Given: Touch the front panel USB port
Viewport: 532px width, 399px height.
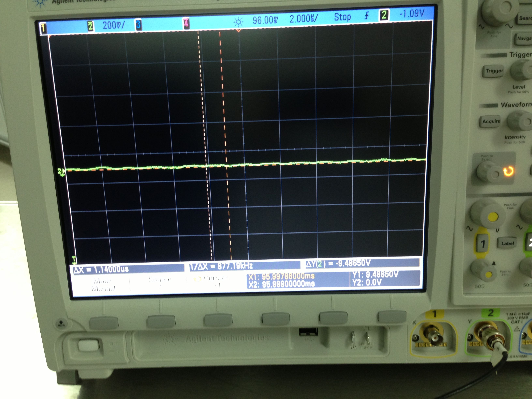Looking at the screenshot, I should click(308, 332).
